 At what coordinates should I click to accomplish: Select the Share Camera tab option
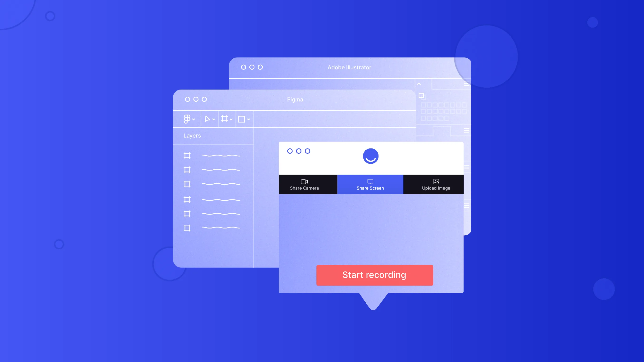coord(304,184)
